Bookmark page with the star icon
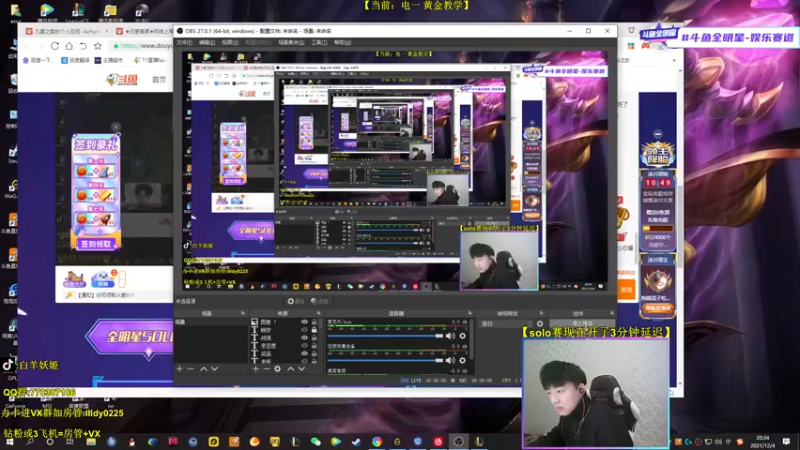Screen dimensions: 800x450 [x=97, y=45]
